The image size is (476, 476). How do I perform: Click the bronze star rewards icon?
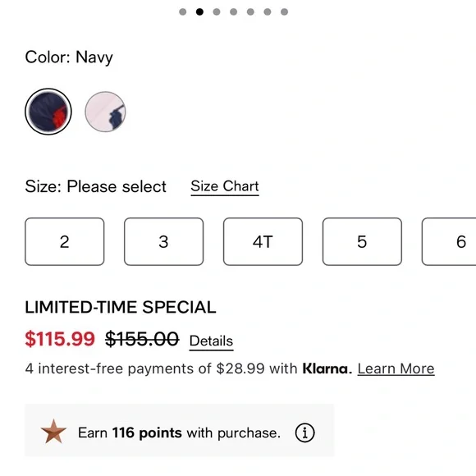53,432
